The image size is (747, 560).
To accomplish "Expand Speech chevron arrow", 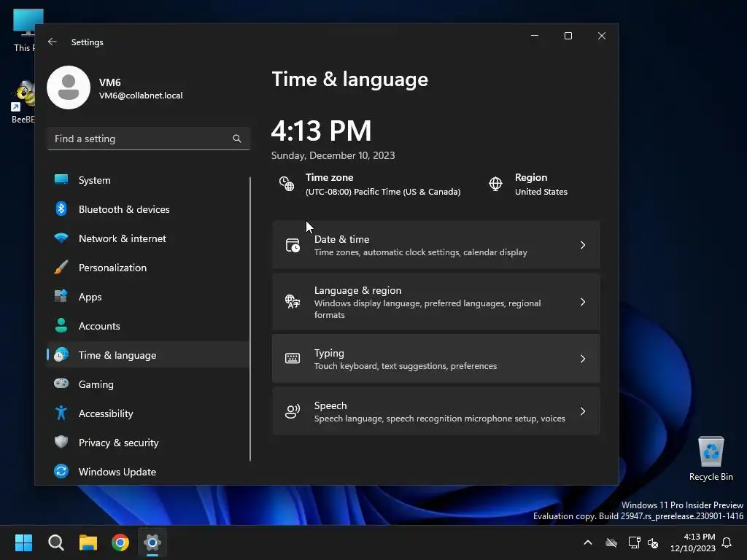I will pos(583,411).
